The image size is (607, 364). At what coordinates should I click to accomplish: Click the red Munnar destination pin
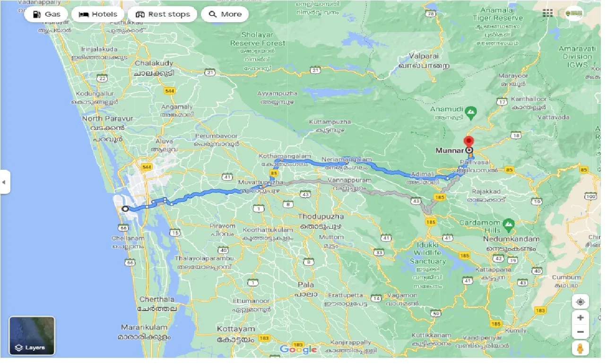tap(468, 142)
